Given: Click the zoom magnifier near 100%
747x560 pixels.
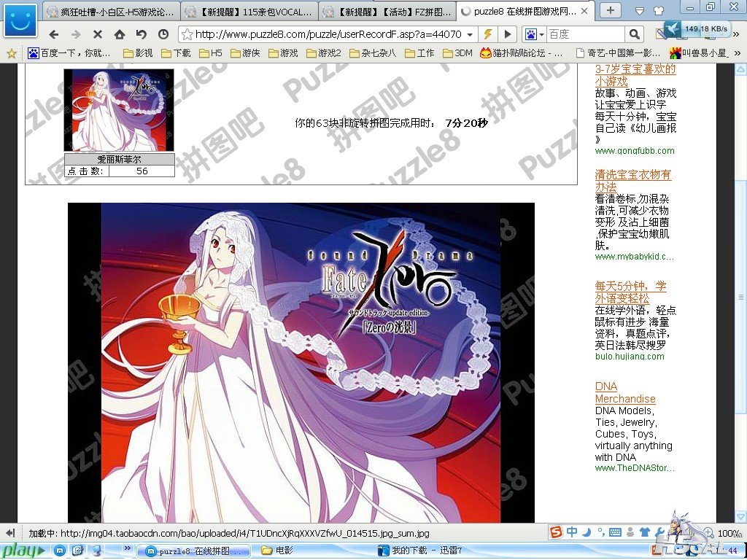Looking at the screenshot, I should 708,533.
